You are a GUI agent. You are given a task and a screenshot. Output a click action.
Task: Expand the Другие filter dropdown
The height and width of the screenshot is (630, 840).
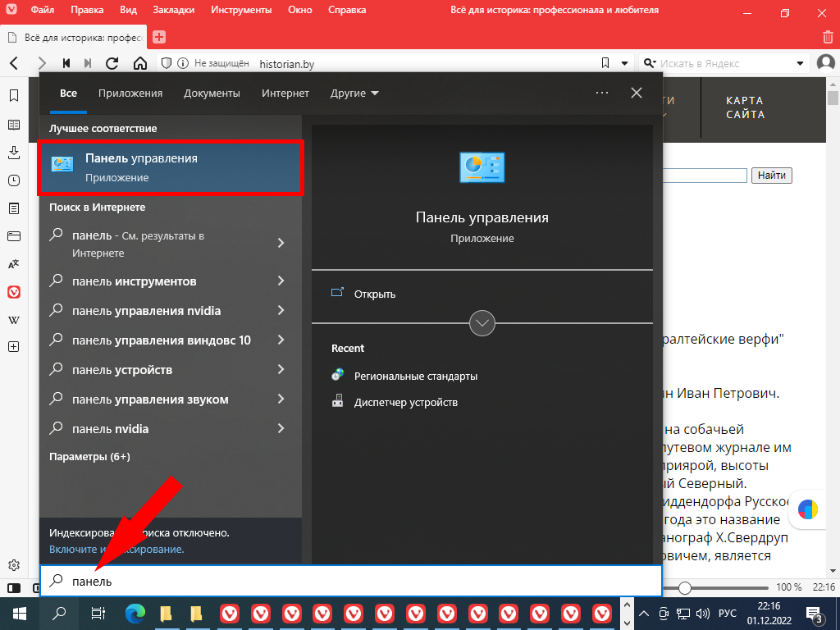354,94
